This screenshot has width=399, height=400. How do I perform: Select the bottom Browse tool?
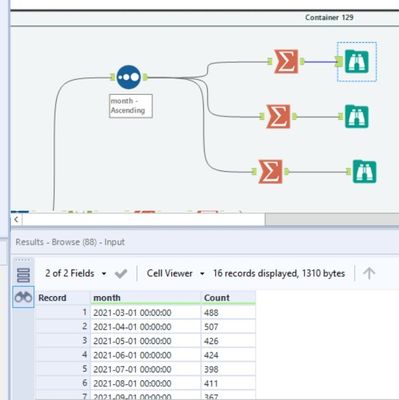click(x=365, y=172)
